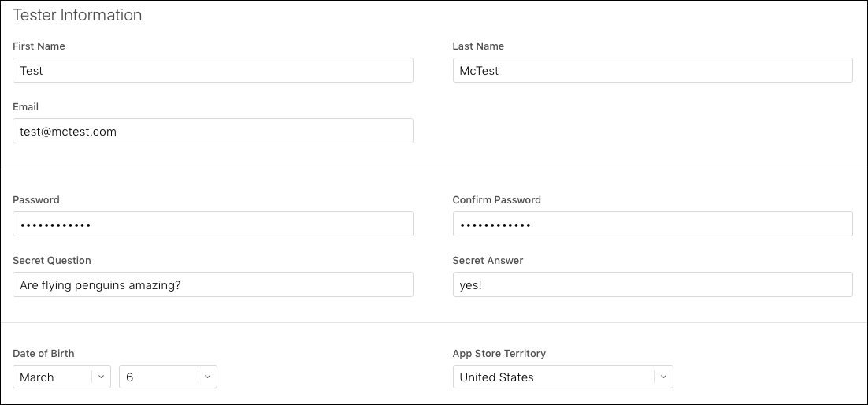Viewport: 868px width, 405px height.
Task: Click into the Last Name field with McTest
Action: 653,70
